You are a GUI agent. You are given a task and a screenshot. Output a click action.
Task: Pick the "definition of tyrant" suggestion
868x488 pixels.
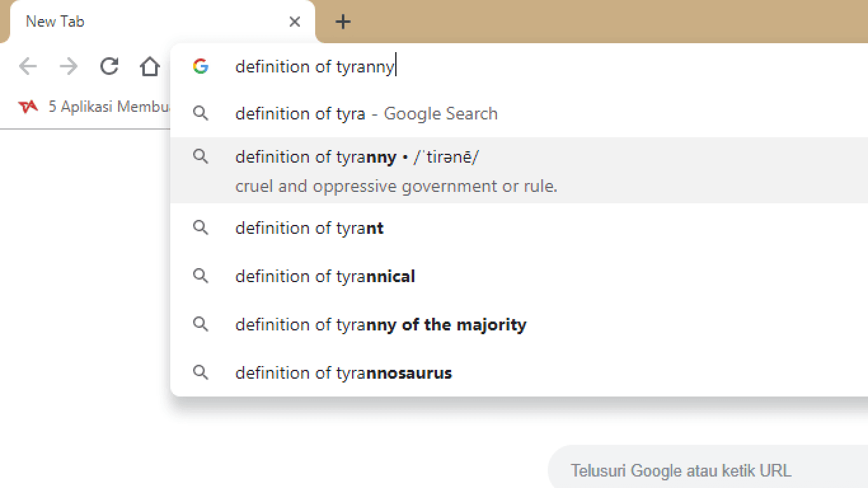tap(519, 227)
